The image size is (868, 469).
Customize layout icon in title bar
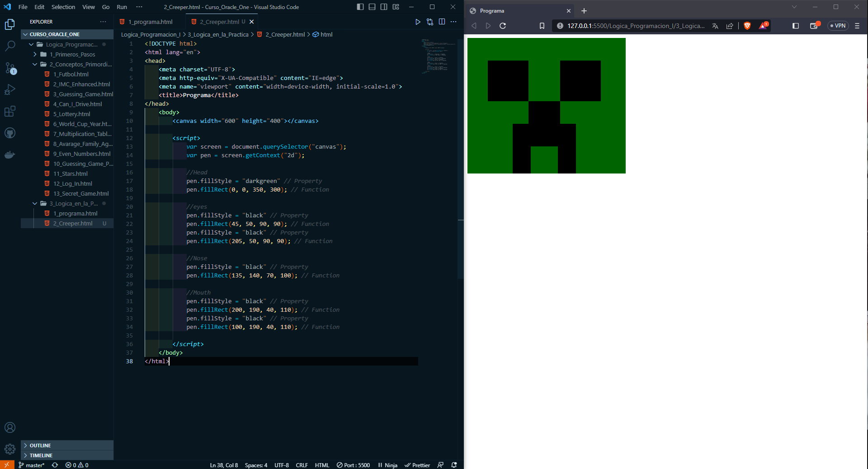click(x=396, y=7)
